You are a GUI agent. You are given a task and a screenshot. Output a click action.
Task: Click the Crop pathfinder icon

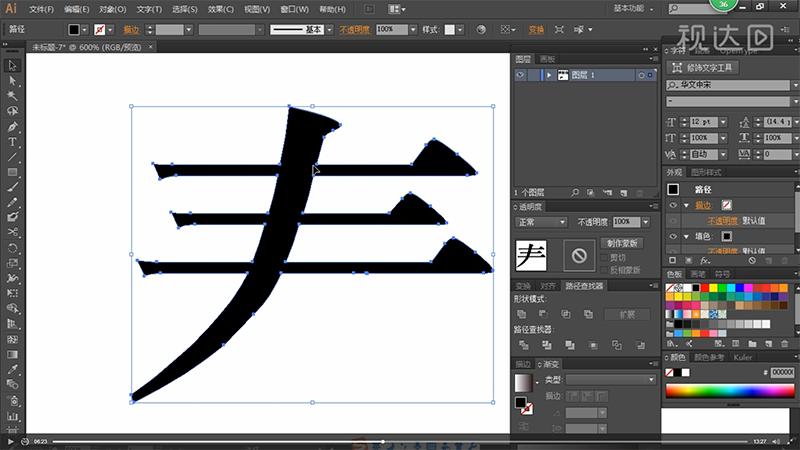[x=593, y=345]
